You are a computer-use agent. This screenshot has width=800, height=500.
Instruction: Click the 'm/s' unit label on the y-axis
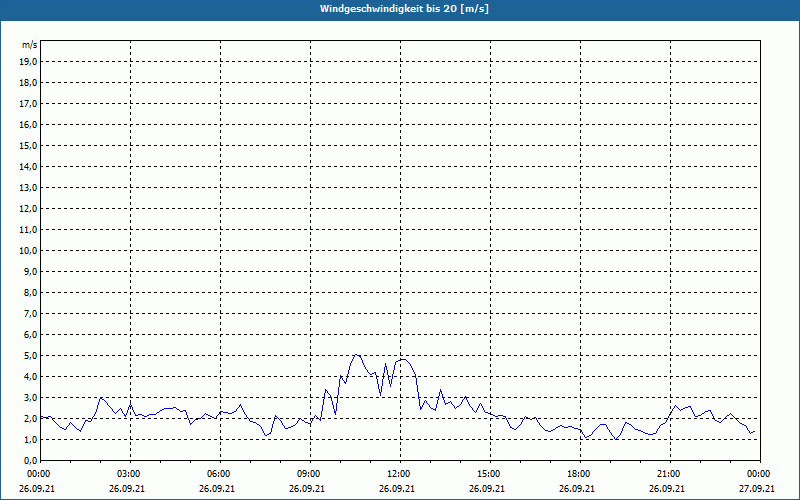(29, 45)
